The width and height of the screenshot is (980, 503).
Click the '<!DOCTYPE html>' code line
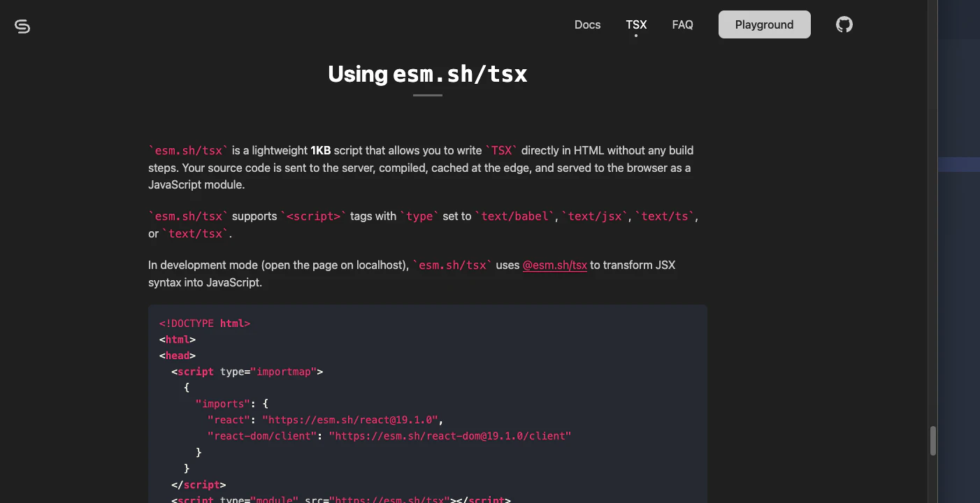[205, 323]
